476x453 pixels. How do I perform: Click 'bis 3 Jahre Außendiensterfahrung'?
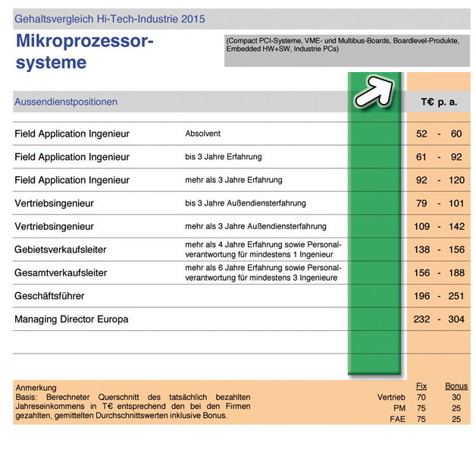point(246,203)
